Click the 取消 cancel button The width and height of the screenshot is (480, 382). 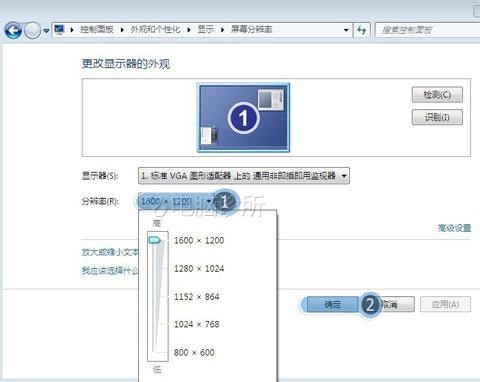tap(392, 304)
